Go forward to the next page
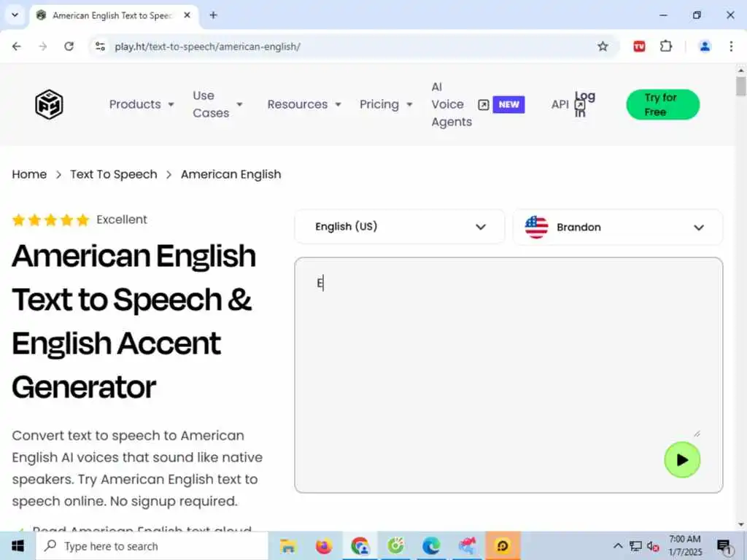 [43, 46]
